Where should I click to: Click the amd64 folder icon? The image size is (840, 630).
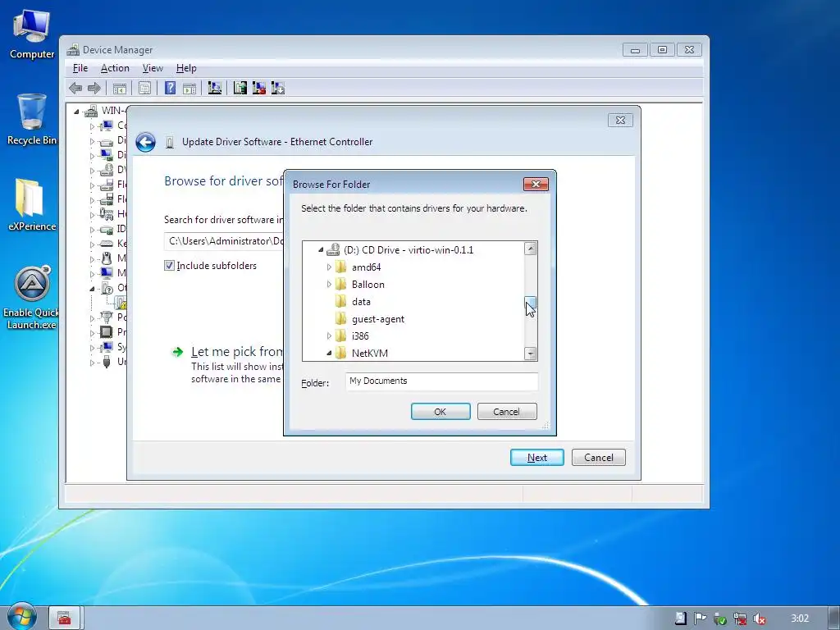point(340,267)
